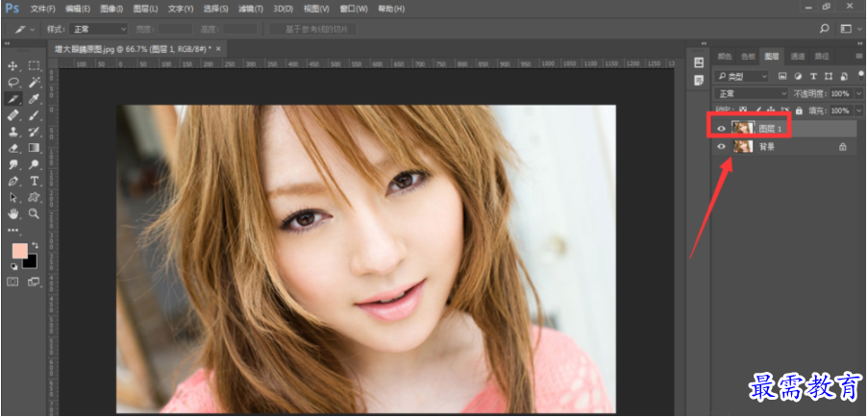This screenshot has height=417, width=868.
Task: Filter layers by smart objects
Action: click(844, 76)
